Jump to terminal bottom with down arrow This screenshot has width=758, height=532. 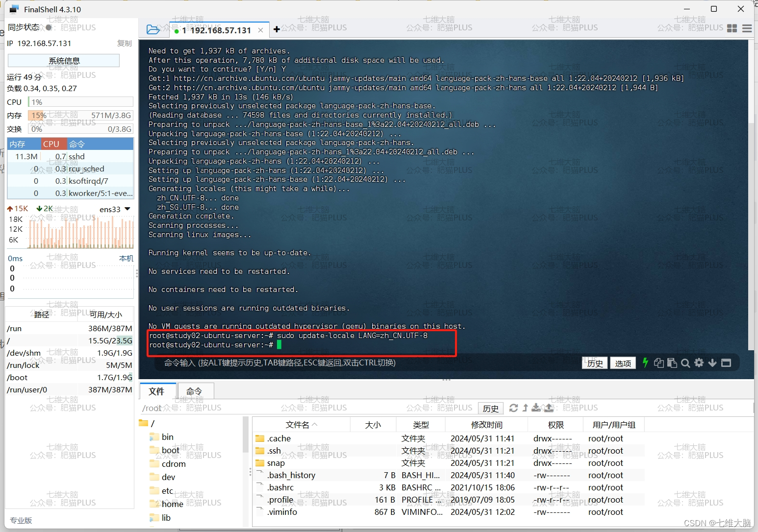pyautogui.click(x=712, y=363)
